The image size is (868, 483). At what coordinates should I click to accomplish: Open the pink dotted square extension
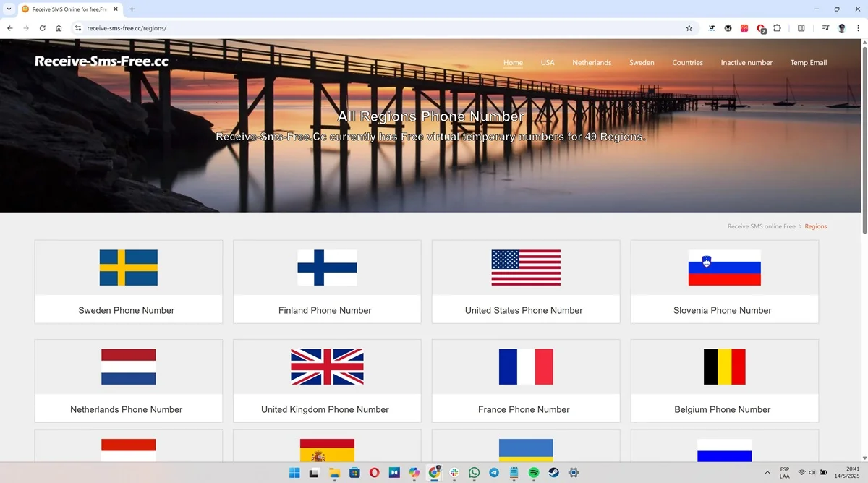point(744,28)
